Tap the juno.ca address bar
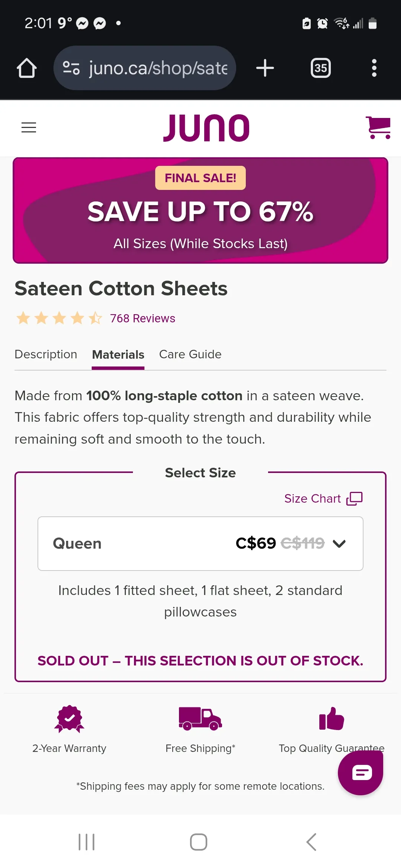Screen dimensions: 401x868 (x=158, y=68)
